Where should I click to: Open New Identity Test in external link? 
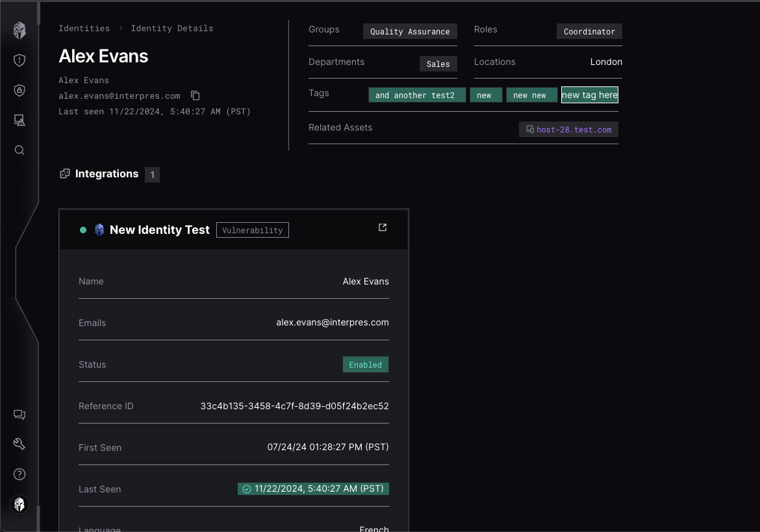pyautogui.click(x=383, y=227)
